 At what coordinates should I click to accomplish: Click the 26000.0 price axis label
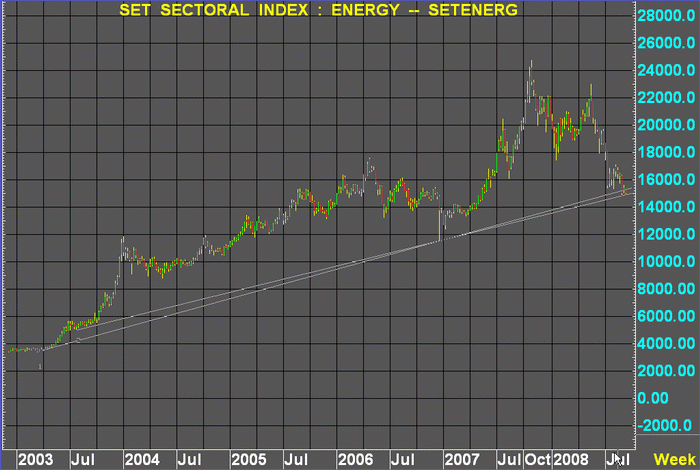(x=666, y=43)
